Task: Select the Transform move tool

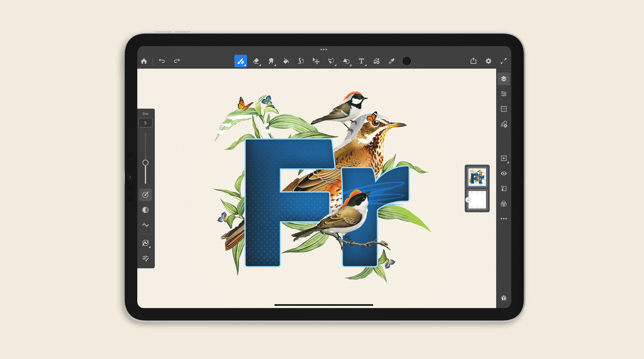Action: pos(316,61)
